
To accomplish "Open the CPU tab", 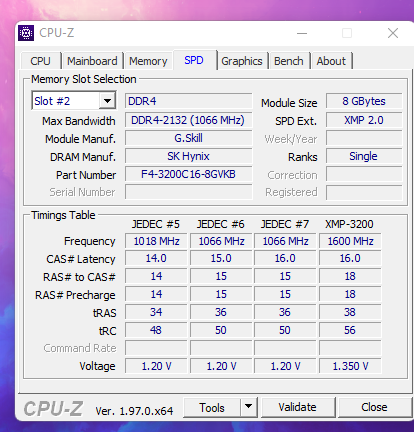I will point(40,61).
